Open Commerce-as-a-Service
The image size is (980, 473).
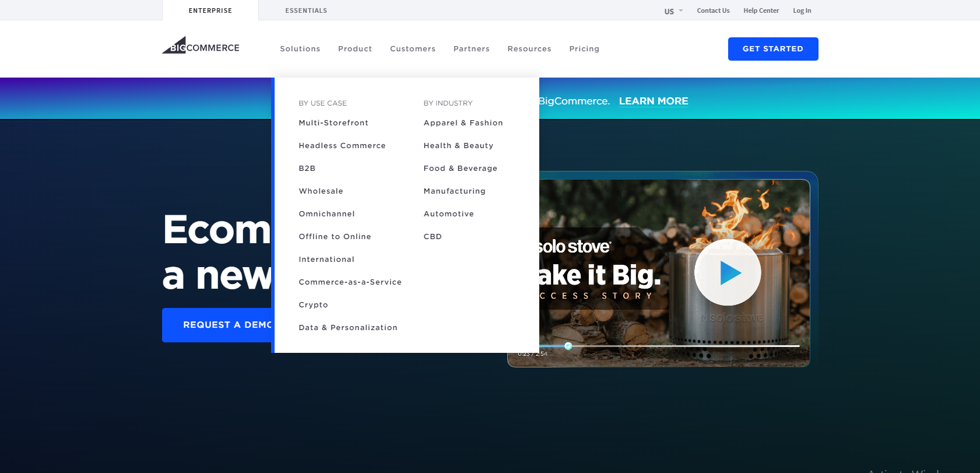point(350,282)
